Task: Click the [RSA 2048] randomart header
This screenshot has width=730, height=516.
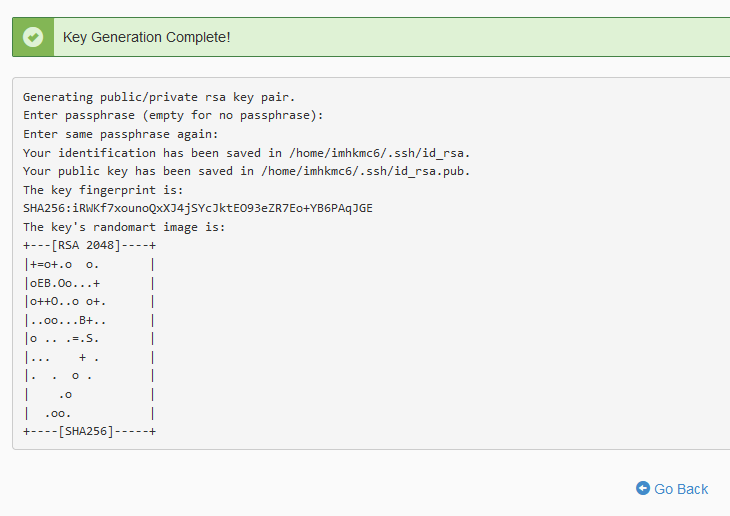Action: point(89,245)
